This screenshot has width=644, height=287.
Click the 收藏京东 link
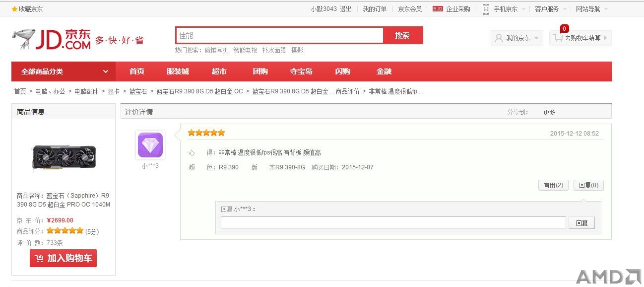coord(31,9)
